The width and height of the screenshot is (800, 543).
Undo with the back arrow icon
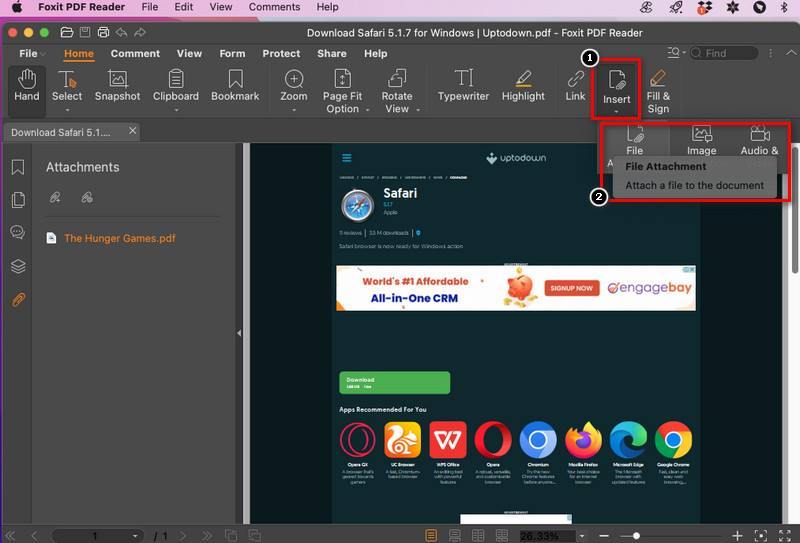click(x=121, y=32)
